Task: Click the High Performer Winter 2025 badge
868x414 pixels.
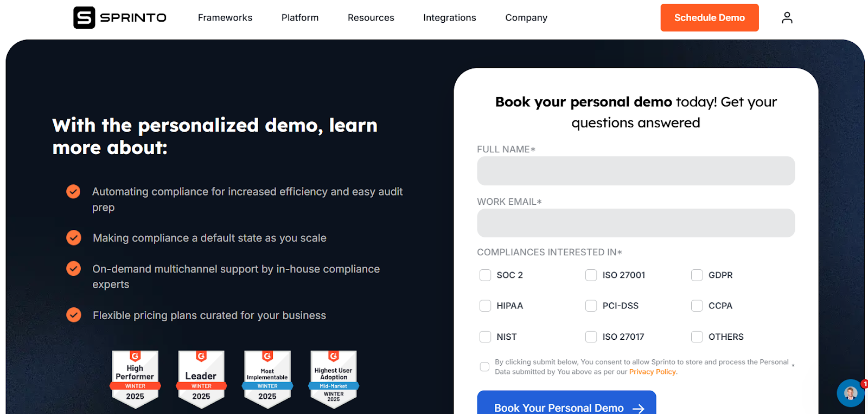Action: 135,379
